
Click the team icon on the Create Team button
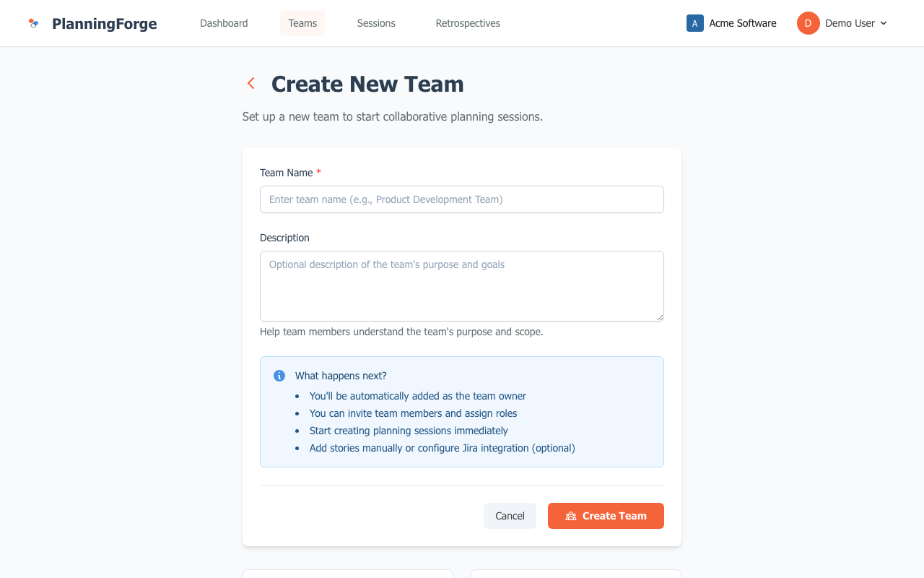pyautogui.click(x=571, y=515)
